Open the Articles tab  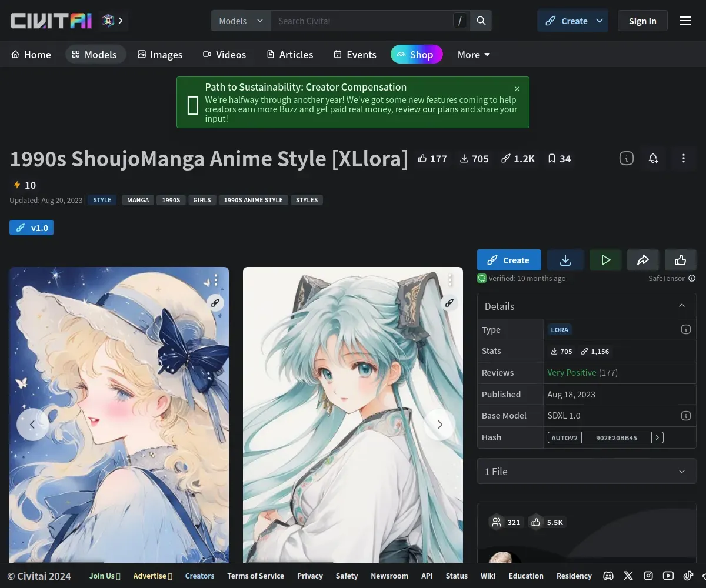pyautogui.click(x=290, y=54)
